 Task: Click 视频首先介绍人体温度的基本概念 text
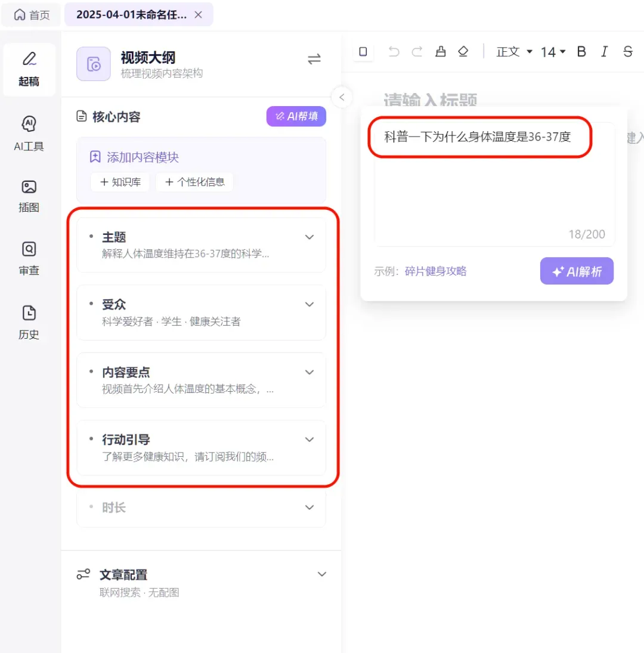(188, 389)
